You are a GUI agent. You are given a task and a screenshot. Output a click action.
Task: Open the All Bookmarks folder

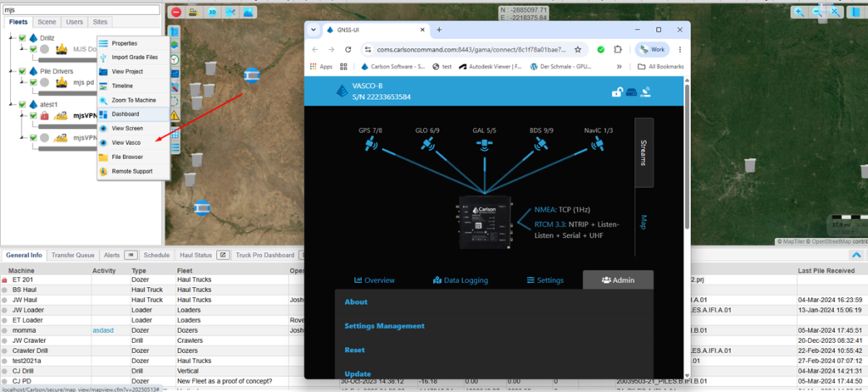661,66
